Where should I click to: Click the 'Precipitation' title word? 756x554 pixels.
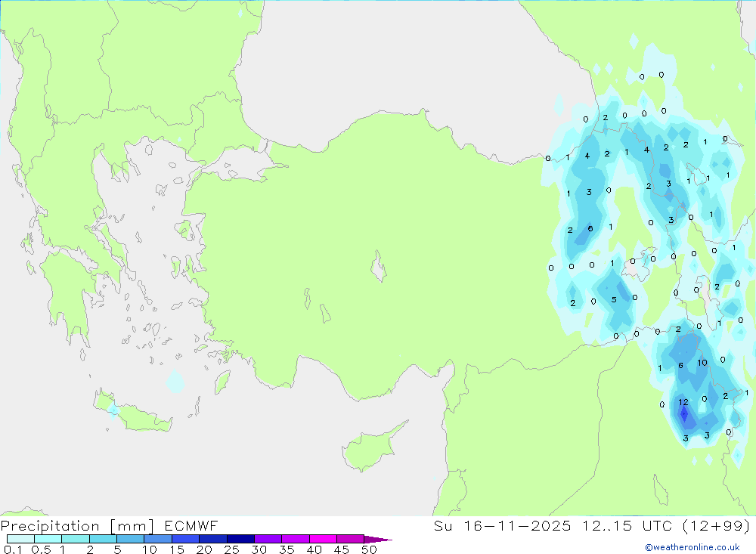pos(50,526)
